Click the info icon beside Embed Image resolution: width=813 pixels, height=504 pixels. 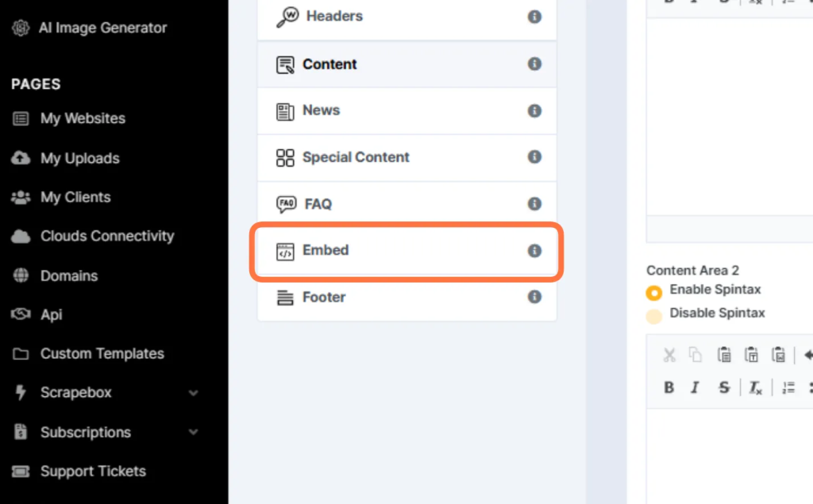(x=534, y=251)
